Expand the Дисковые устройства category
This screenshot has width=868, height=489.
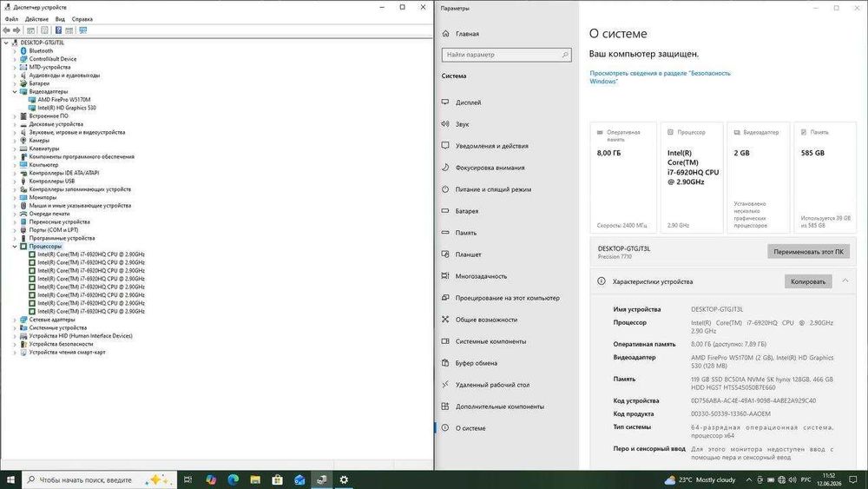click(x=15, y=124)
